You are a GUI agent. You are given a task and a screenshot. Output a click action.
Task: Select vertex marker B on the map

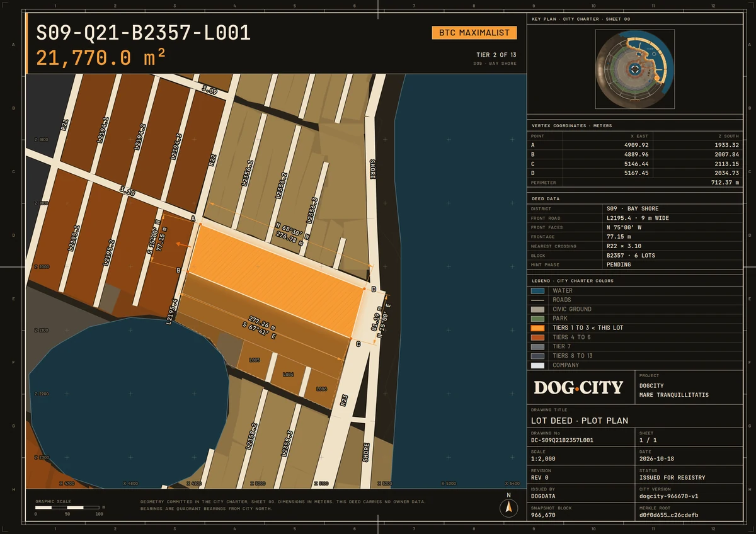click(188, 272)
